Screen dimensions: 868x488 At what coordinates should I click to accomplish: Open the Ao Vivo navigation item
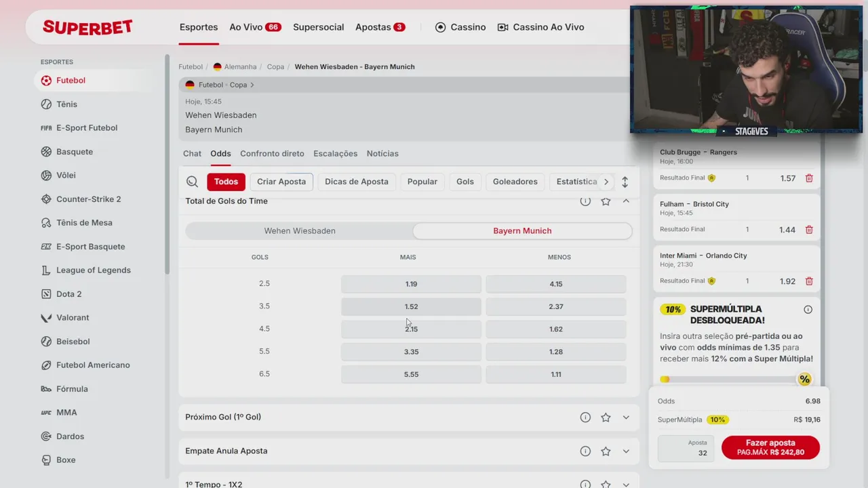coord(255,27)
